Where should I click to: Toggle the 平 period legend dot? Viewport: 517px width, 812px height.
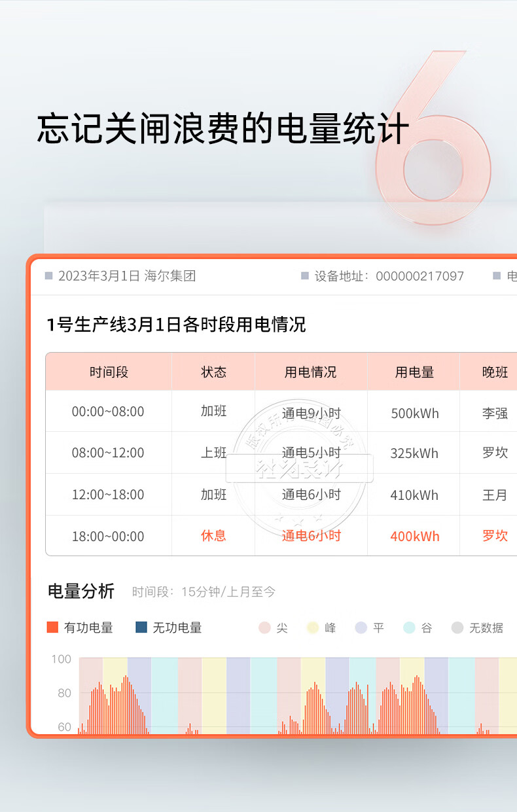(x=361, y=628)
